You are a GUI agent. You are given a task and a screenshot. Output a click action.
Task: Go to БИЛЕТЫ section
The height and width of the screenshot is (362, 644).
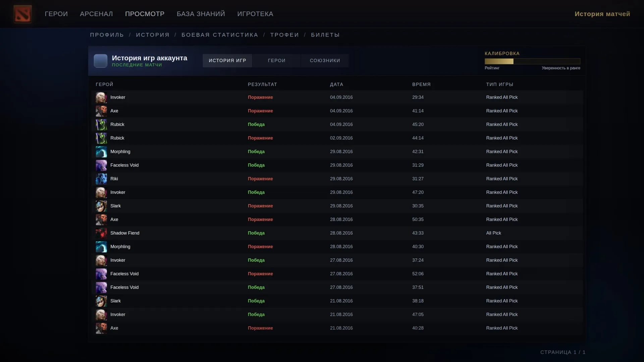pyautogui.click(x=325, y=35)
